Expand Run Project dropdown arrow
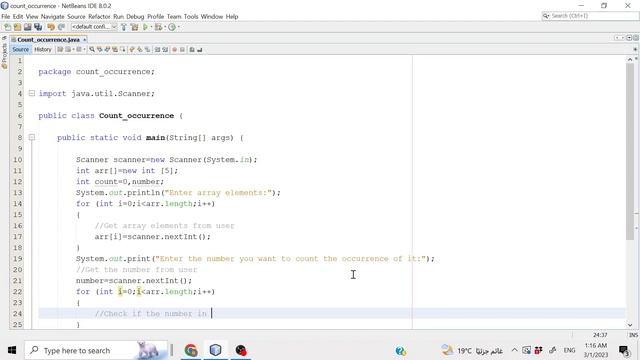Image resolution: width=640 pixels, height=360 pixels. click(151, 27)
